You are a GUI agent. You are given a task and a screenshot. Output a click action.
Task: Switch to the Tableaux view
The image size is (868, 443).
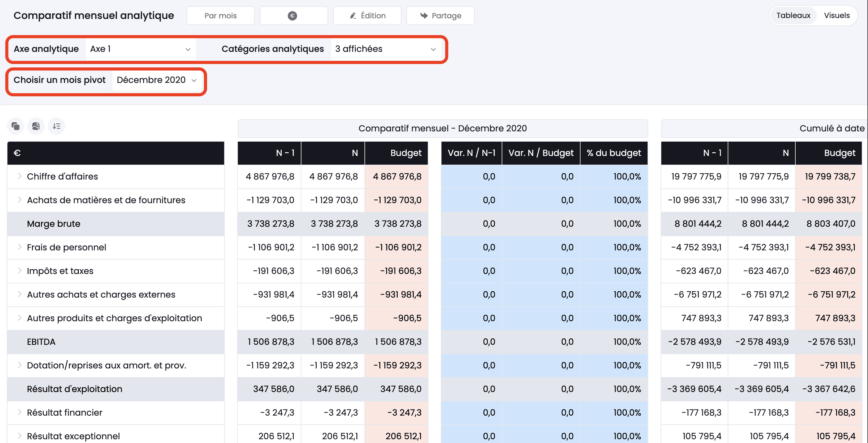coord(793,16)
